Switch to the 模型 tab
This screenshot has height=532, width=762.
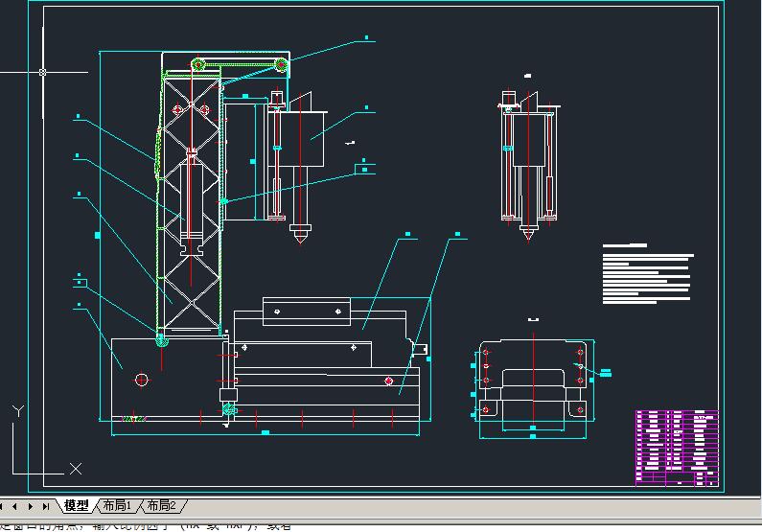pos(76,506)
